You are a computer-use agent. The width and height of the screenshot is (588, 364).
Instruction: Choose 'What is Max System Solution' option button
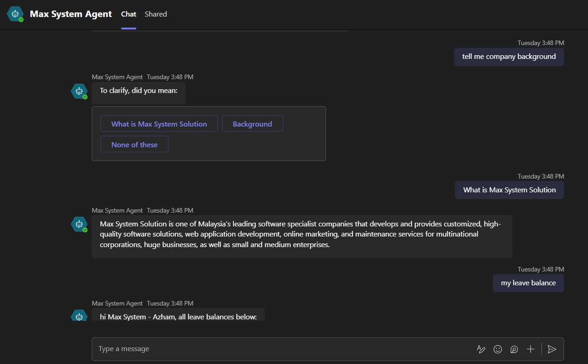(159, 124)
